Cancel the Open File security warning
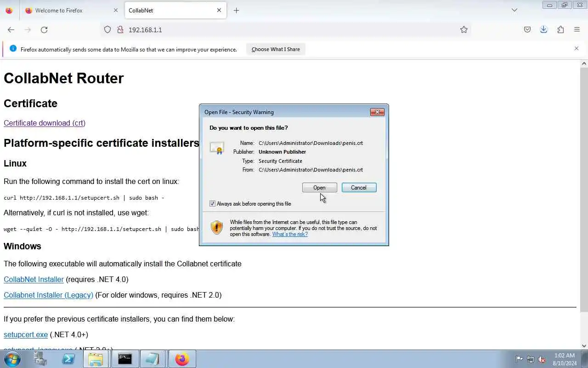Image resolution: width=588 pixels, height=368 pixels. [x=359, y=188]
